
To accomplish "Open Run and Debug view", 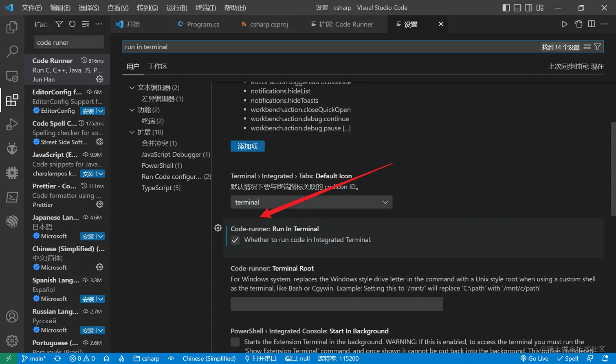I will pyautogui.click(x=12, y=124).
